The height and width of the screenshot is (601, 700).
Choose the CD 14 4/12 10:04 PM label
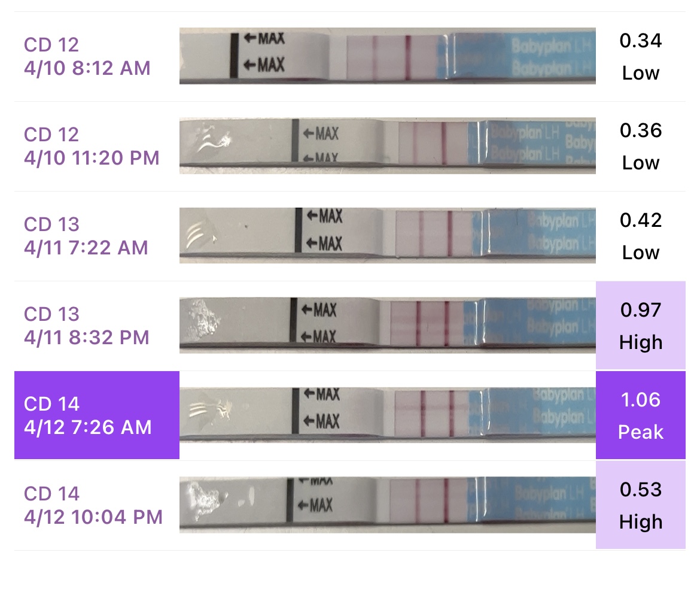click(93, 505)
